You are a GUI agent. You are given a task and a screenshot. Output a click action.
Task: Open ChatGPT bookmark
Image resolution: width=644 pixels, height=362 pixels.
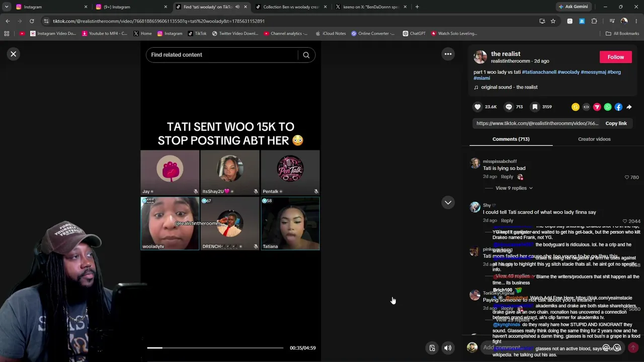coord(414,34)
